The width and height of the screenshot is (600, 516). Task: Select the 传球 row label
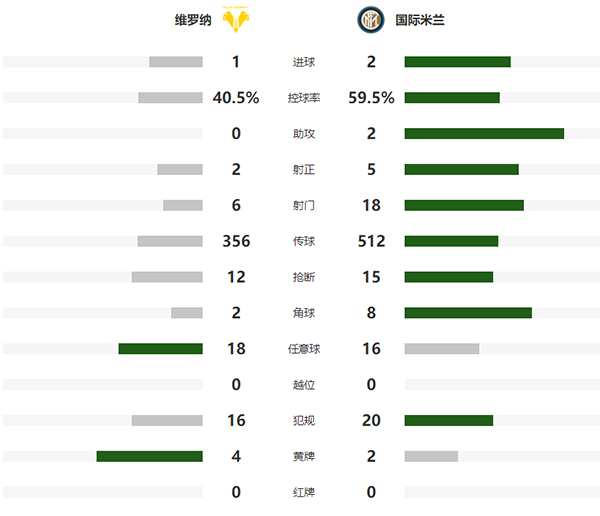302,242
